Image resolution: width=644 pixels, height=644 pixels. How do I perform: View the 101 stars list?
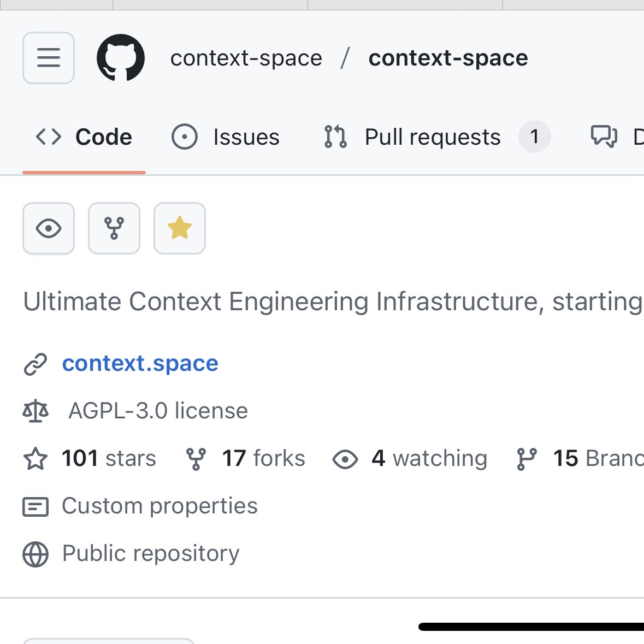point(109,458)
